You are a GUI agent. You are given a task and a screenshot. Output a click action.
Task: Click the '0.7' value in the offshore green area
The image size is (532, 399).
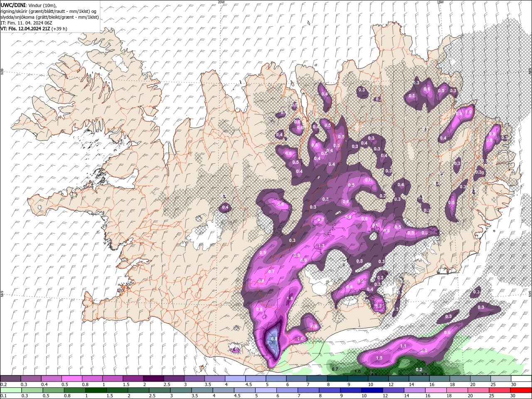click(335, 369)
